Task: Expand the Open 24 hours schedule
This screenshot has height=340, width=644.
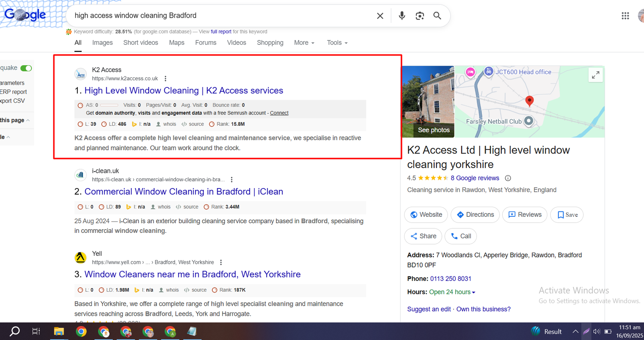Action: (x=452, y=292)
